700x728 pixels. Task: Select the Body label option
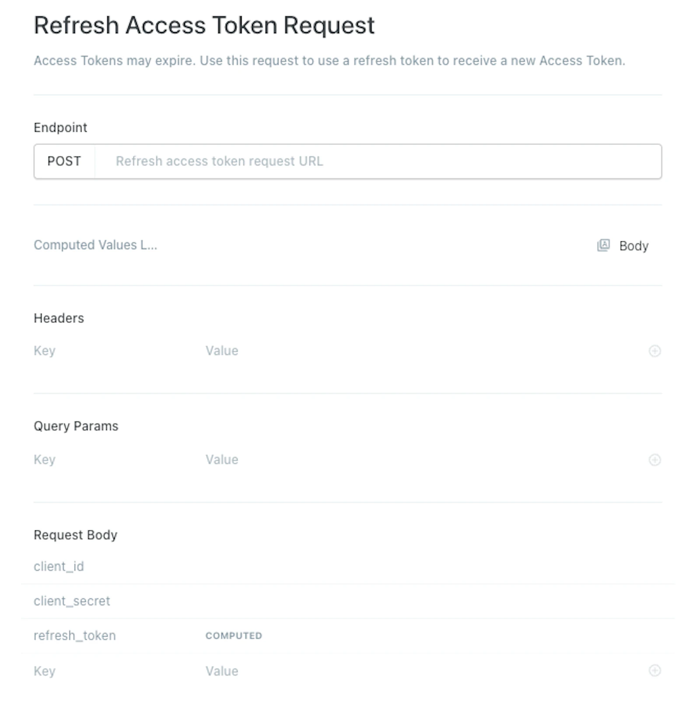click(x=633, y=246)
